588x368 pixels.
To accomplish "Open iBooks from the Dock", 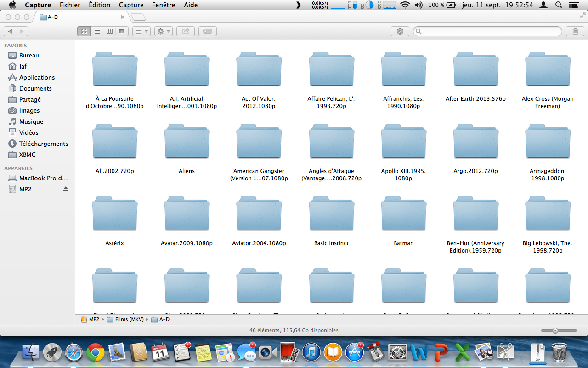I will coord(333,353).
